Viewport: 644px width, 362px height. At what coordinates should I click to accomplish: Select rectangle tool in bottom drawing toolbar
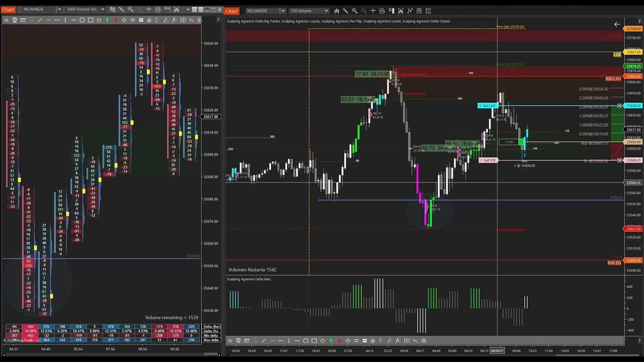[314, 341]
